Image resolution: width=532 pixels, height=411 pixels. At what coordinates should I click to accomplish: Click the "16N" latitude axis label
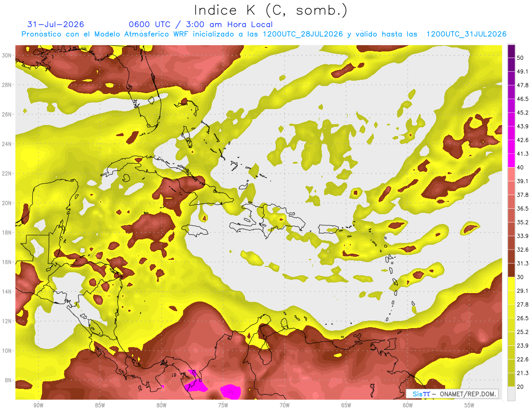[7, 262]
